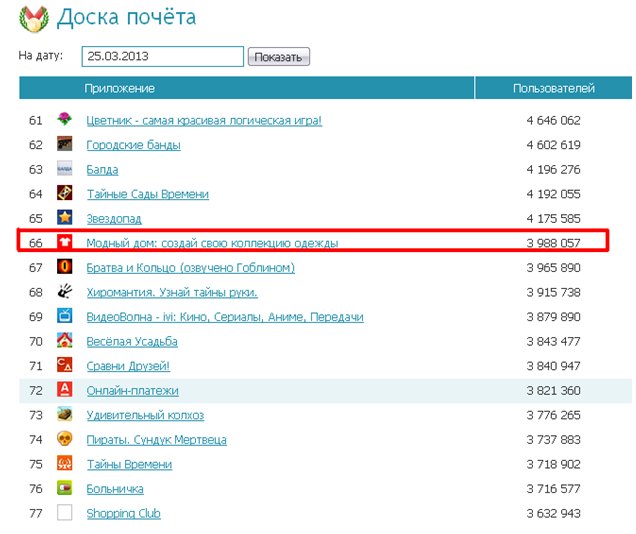Open the ВидеоВолна - ivi link
This screenshot has height=534, width=636.
(x=225, y=317)
